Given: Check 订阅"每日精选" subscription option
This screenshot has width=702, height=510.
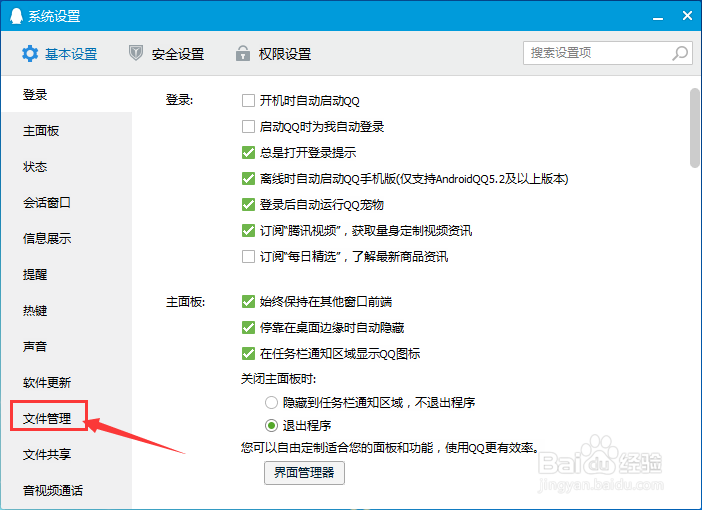Looking at the screenshot, I should (248, 257).
